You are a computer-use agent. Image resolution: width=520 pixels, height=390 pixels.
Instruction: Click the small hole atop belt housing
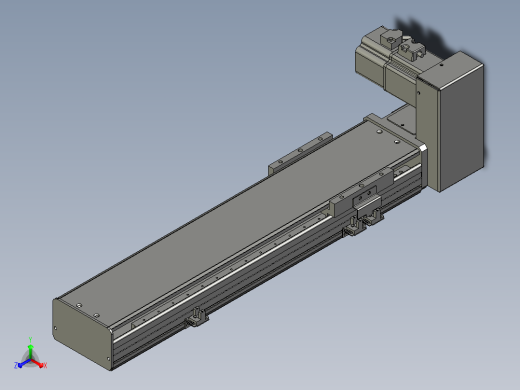442,65
